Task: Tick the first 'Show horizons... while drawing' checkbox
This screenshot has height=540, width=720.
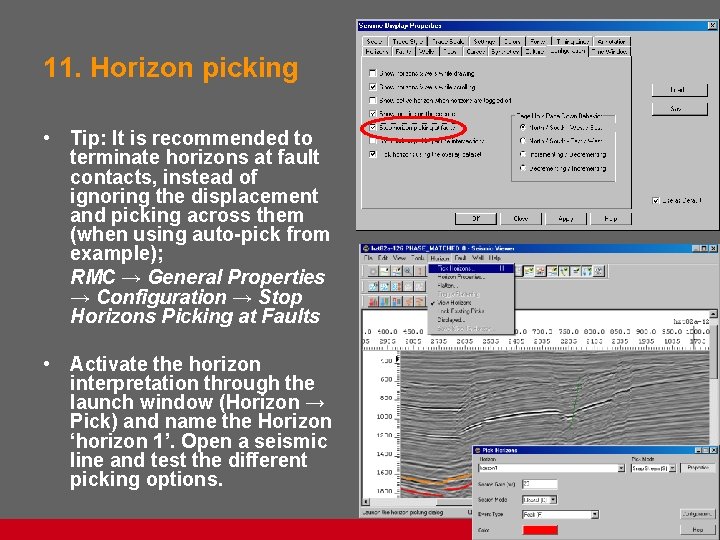Action: [x=373, y=73]
